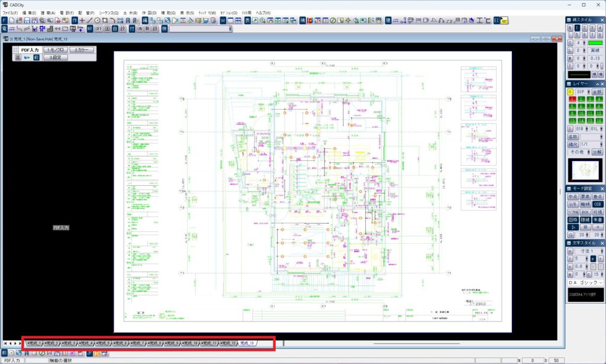This screenshot has width=606, height=364.
Task: Click the green line color swatch
Action: 595,43
